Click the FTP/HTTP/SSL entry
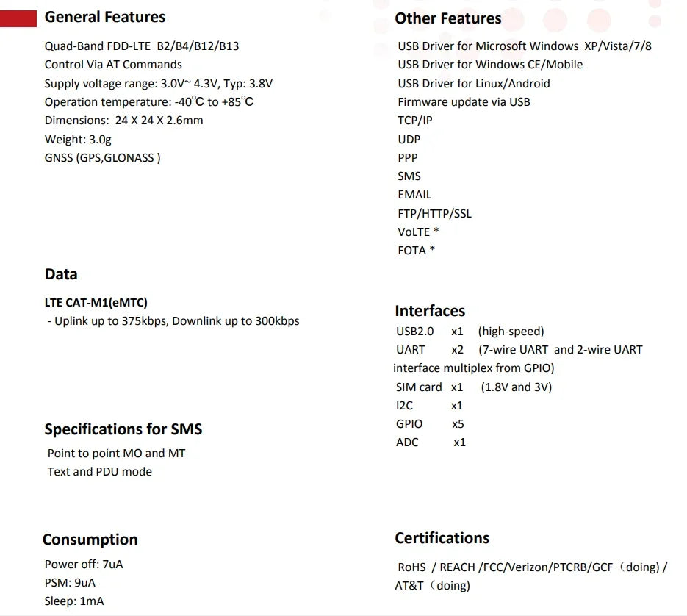This screenshot has width=687, height=616. [434, 213]
